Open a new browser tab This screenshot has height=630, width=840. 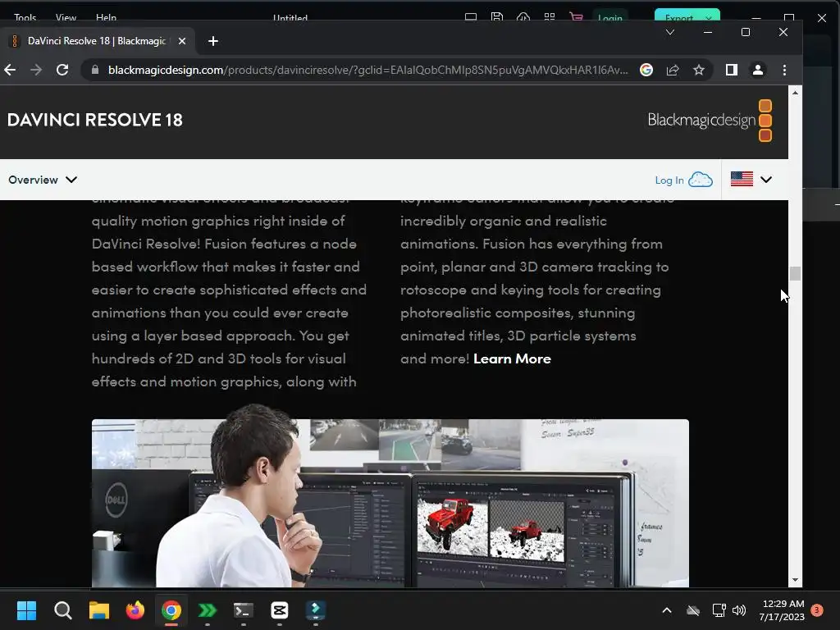tap(213, 41)
